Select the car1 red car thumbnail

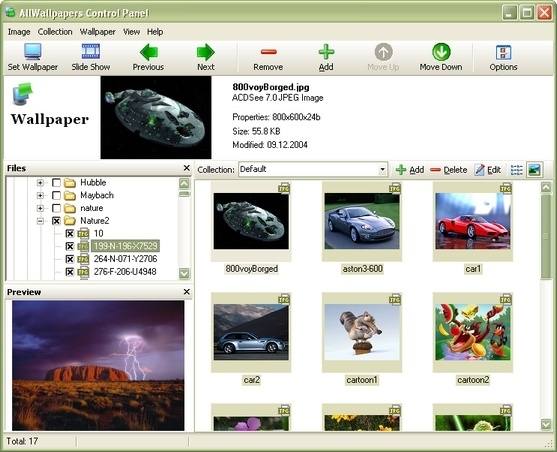[x=473, y=221]
